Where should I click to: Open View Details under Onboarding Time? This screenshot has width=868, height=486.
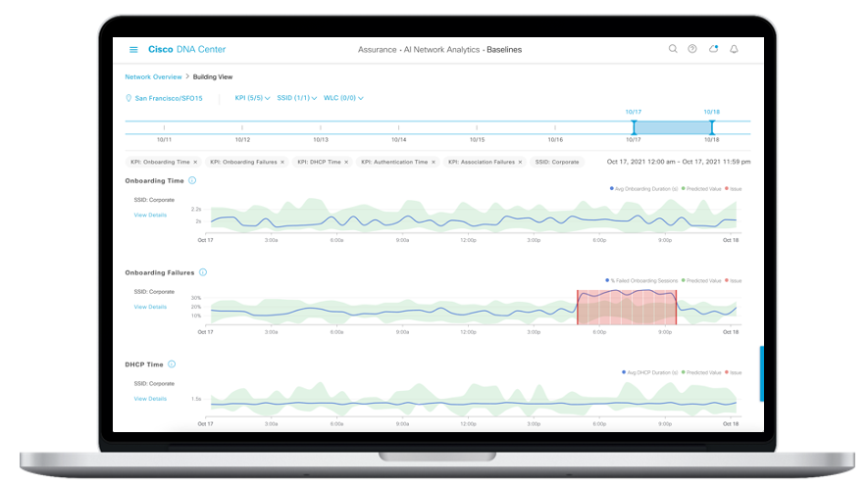(x=150, y=216)
